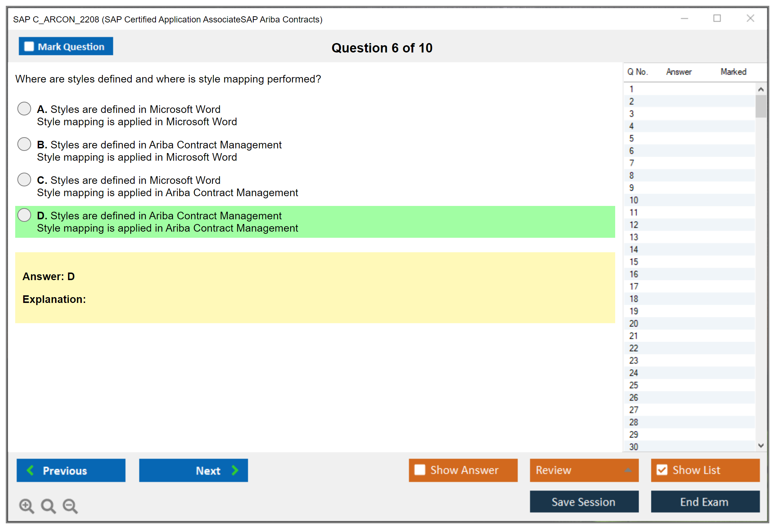Select answer option C radio button
The height and width of the screenshot is (532, 778).
coord(24,180)
